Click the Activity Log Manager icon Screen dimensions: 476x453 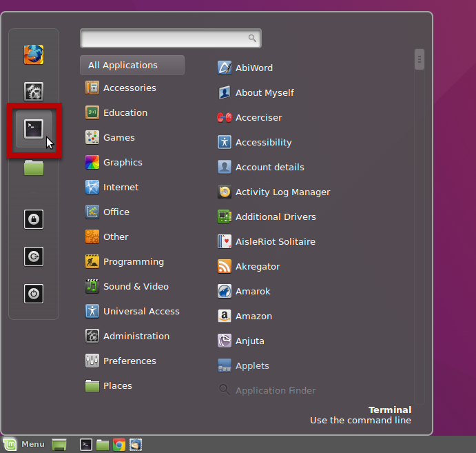tap(225, 192)
